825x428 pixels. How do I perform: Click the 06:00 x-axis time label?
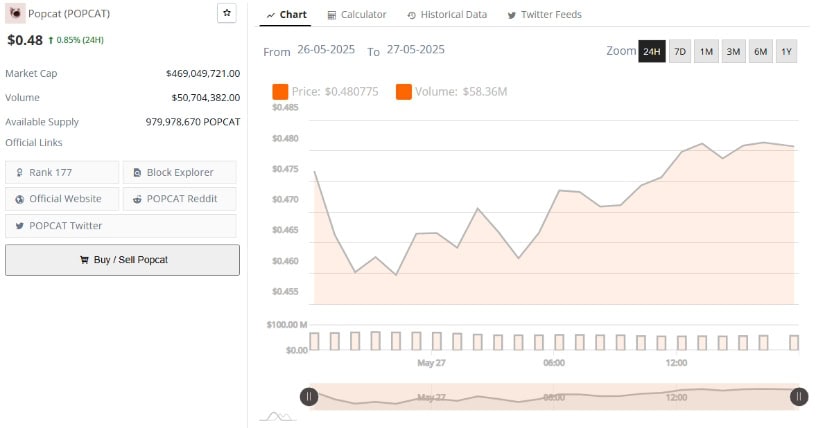[x=554, y=363]
